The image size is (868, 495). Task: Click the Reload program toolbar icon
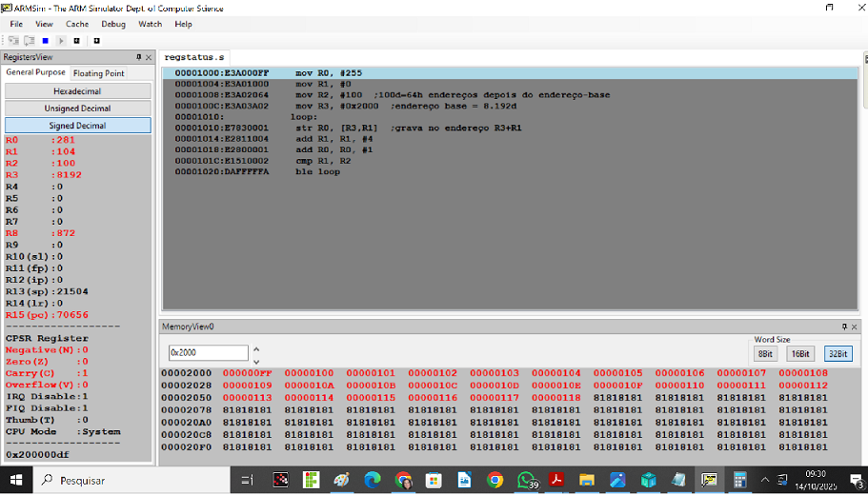click(x=96, y=41)
